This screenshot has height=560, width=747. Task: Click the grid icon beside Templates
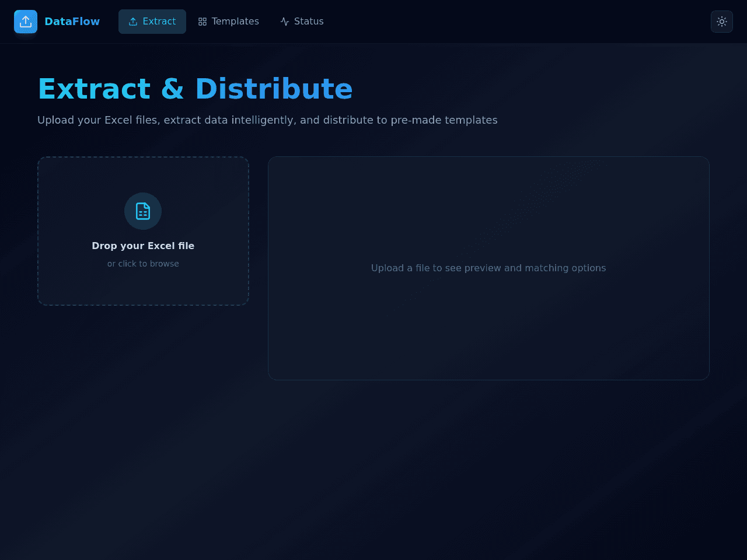pos(203,22)
